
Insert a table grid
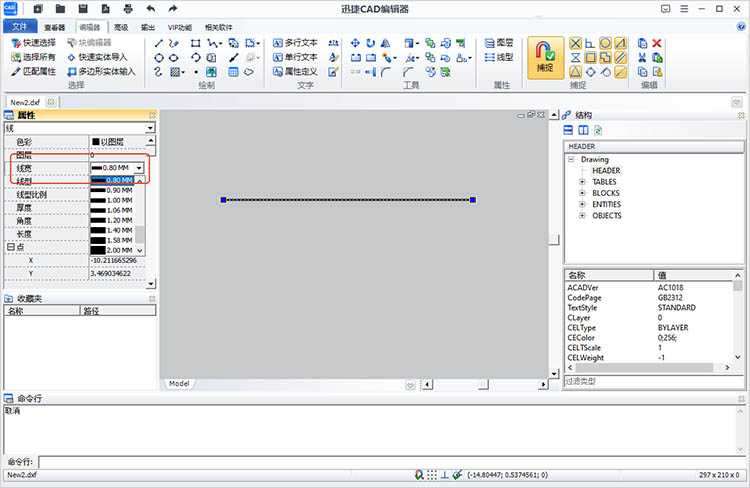233,72
